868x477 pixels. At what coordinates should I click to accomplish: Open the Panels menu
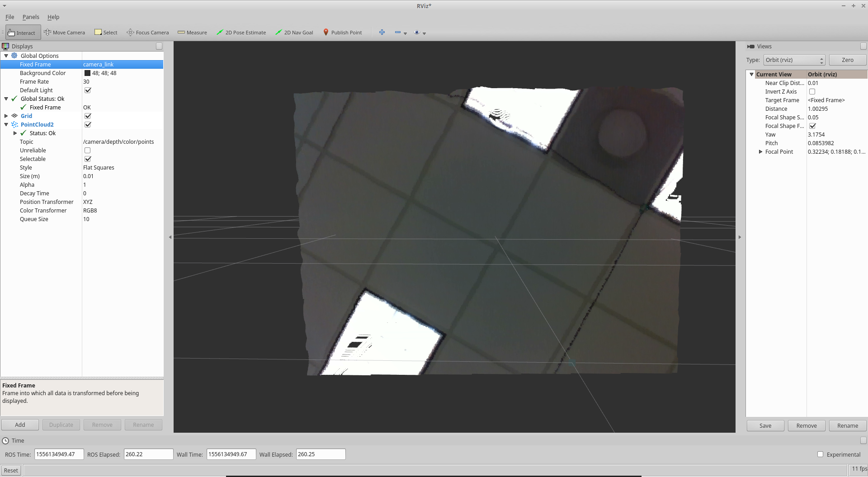pos(31,17)
